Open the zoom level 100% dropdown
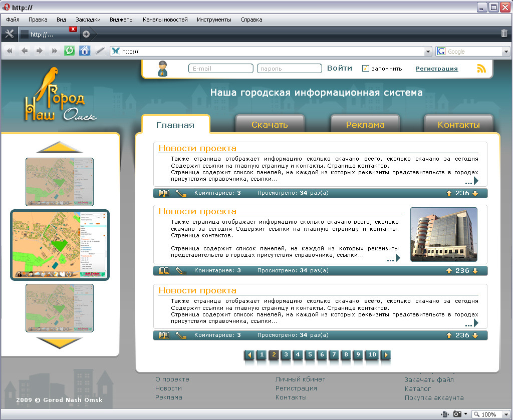Image resolution: width=513 pixels, height=420 pixels. 506,414
